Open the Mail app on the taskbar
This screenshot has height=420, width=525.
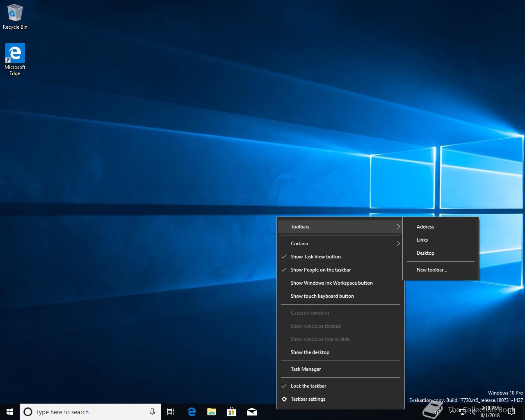tap(252, 412)
